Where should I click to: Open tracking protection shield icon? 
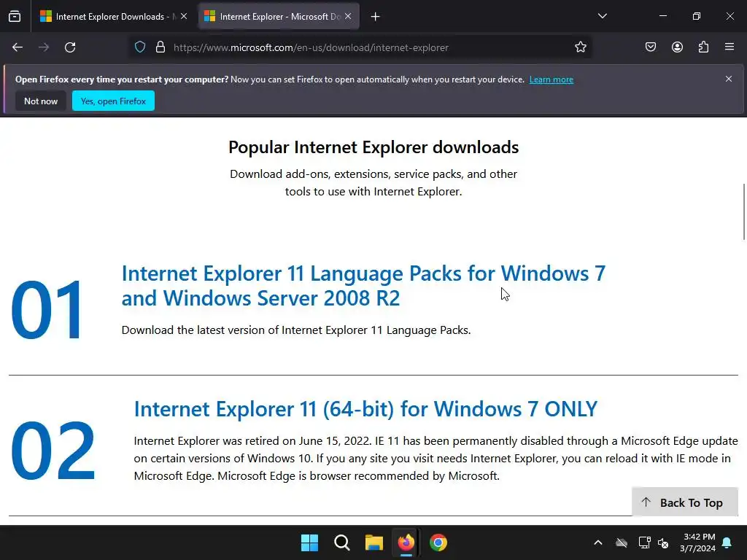139,47
